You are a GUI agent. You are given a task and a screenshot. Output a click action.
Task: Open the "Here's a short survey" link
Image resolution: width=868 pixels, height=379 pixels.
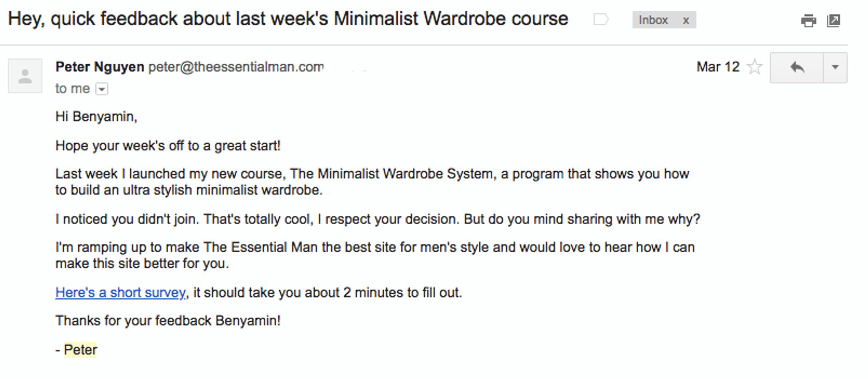(120, 293)
